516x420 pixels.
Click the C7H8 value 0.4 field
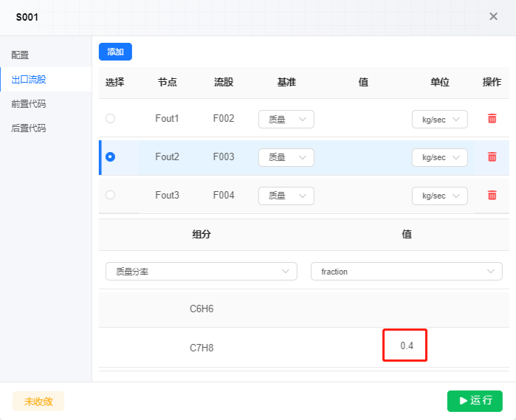405,345
